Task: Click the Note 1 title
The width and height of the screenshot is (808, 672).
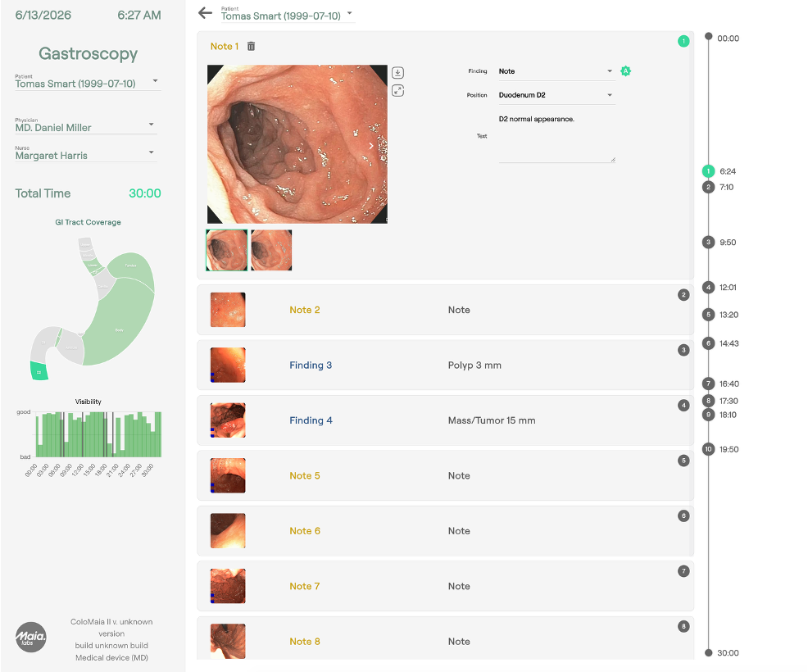Action: (x=225, y=47)
